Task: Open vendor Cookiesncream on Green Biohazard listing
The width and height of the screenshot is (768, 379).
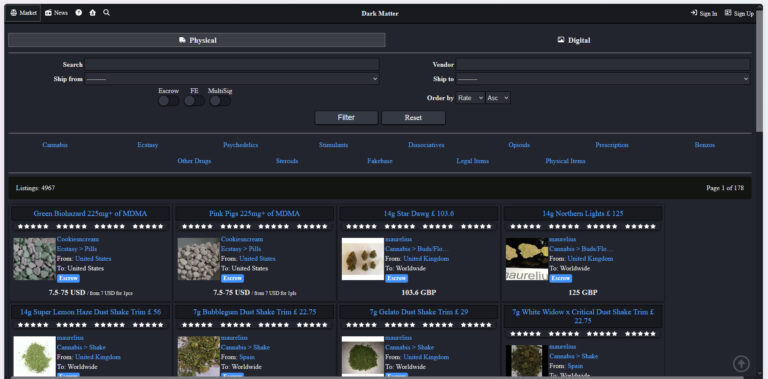Action: (78, 239)
